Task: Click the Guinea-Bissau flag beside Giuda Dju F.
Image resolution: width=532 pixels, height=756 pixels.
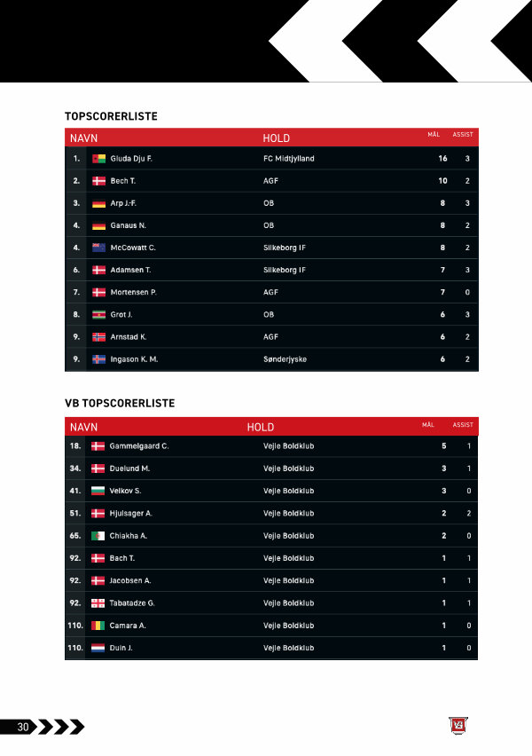Action: [x=98, y=159]
